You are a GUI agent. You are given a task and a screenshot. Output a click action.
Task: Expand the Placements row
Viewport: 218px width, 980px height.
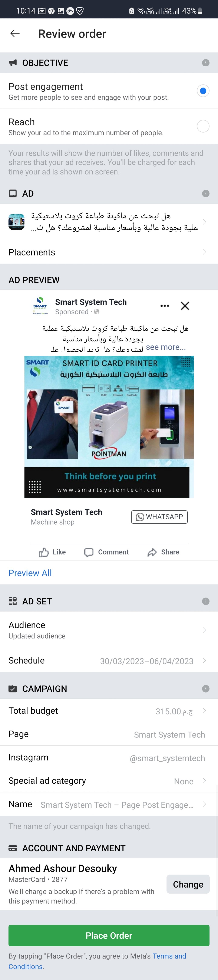tap(109, 252)
